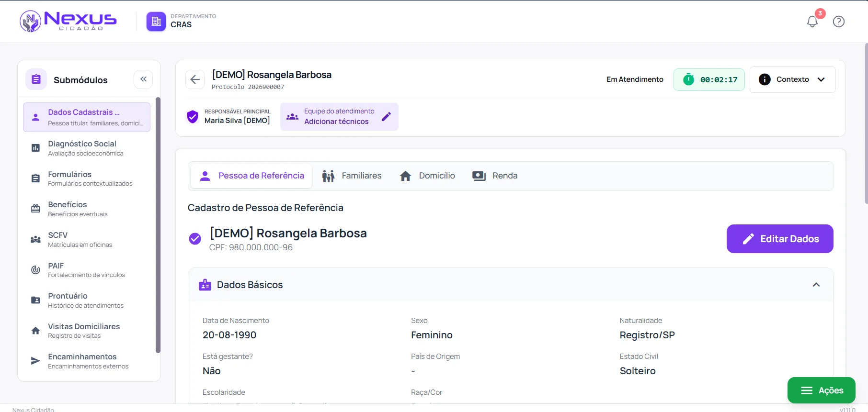
Task: Open the help question mark icon
Action: click(839, 22)
